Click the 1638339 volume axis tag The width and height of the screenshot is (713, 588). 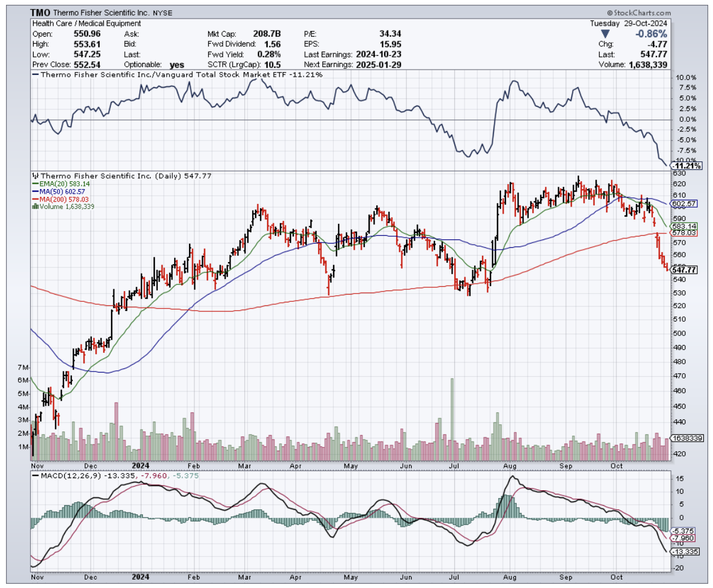[687, 439]
